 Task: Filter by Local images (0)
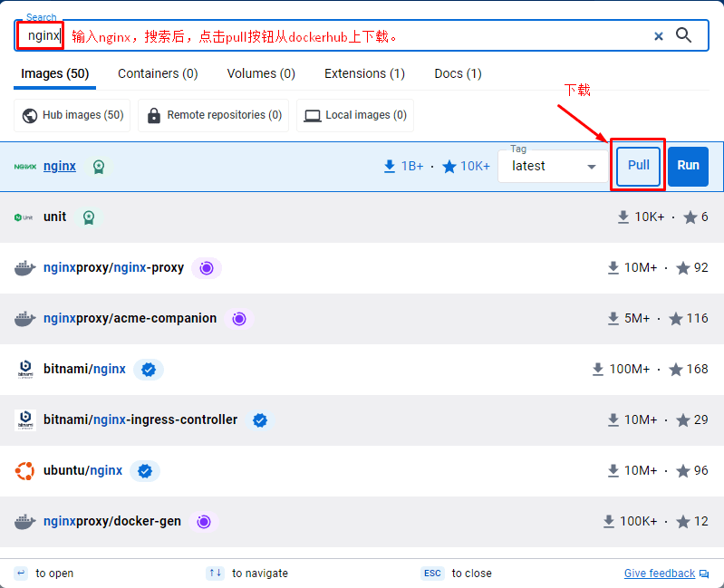(354, 115)
